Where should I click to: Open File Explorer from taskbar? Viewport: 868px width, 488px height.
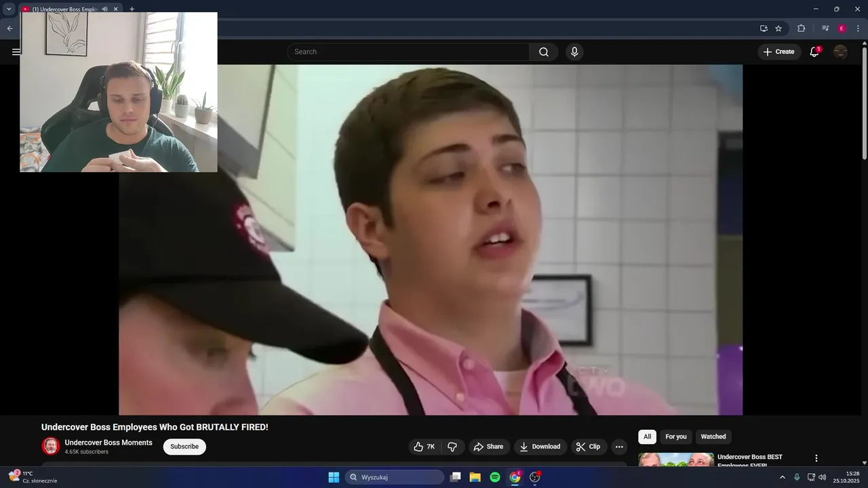(x=475, y=477)
